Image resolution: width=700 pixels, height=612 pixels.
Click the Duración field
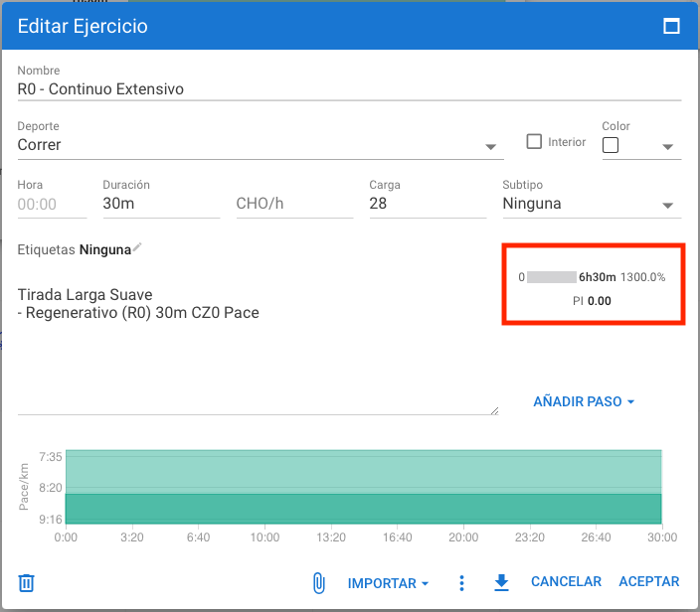(160, 204)
